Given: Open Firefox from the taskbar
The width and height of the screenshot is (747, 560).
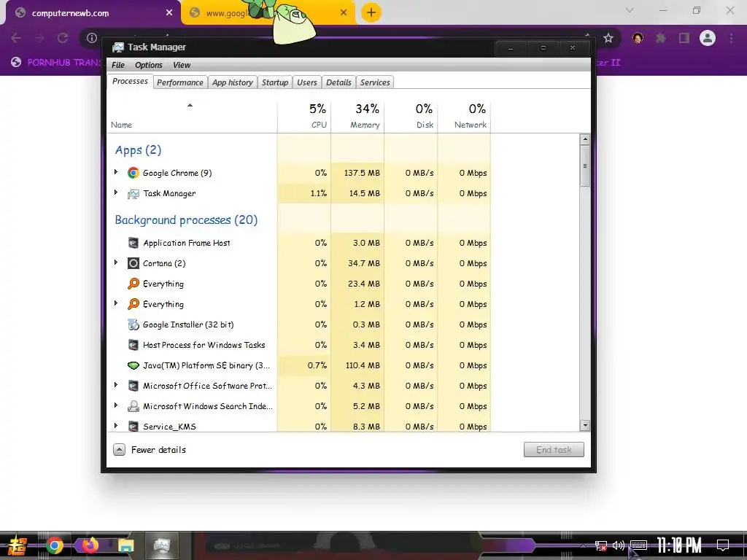Looking at the screenshot, I should [90, 545].
